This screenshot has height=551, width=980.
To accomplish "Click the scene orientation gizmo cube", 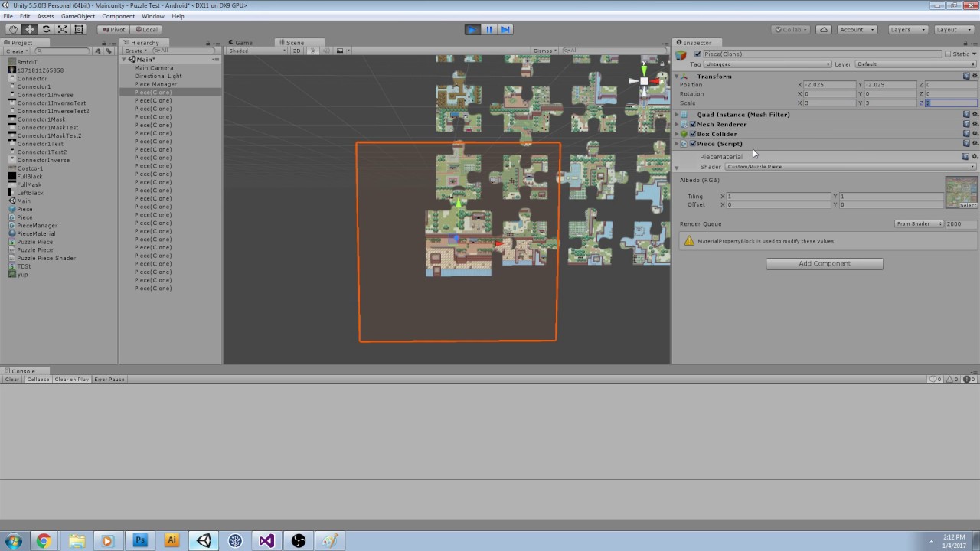I will [644, 80].
